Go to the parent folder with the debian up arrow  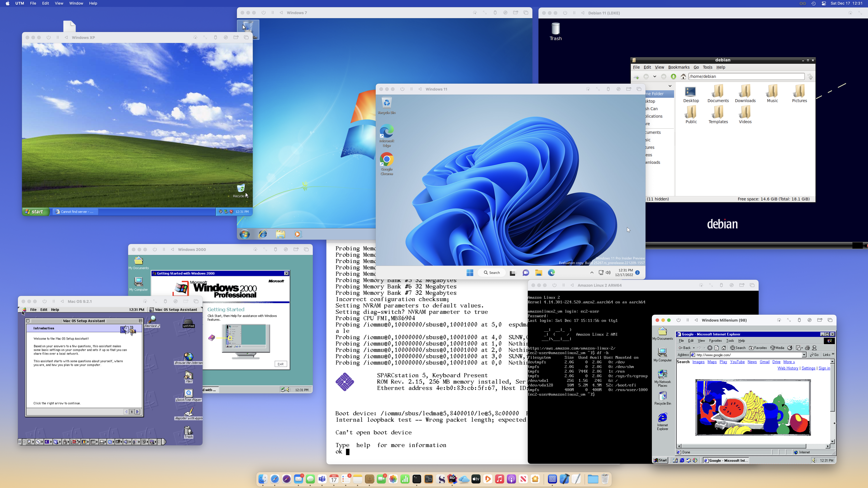point(673,76)
